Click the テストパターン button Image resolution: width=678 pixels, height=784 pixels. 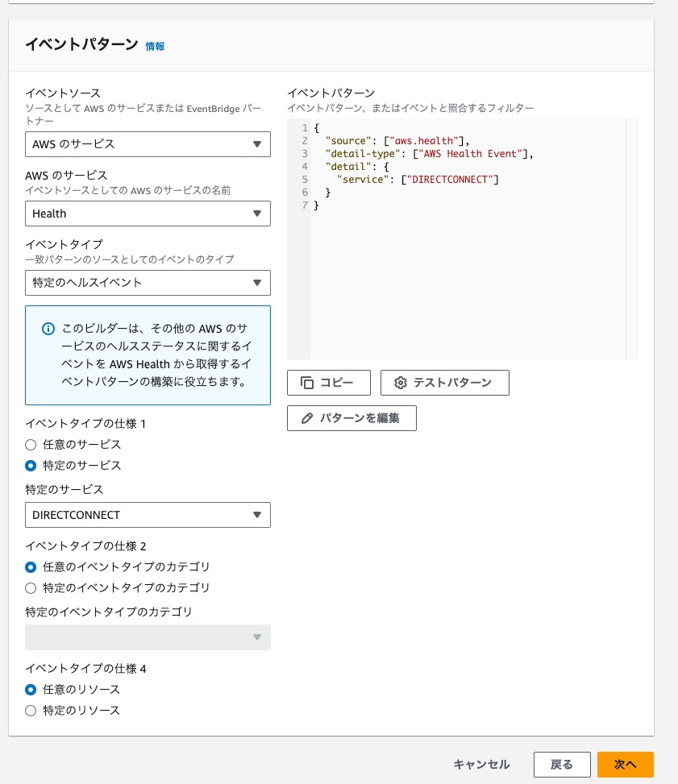click(445, 383)
